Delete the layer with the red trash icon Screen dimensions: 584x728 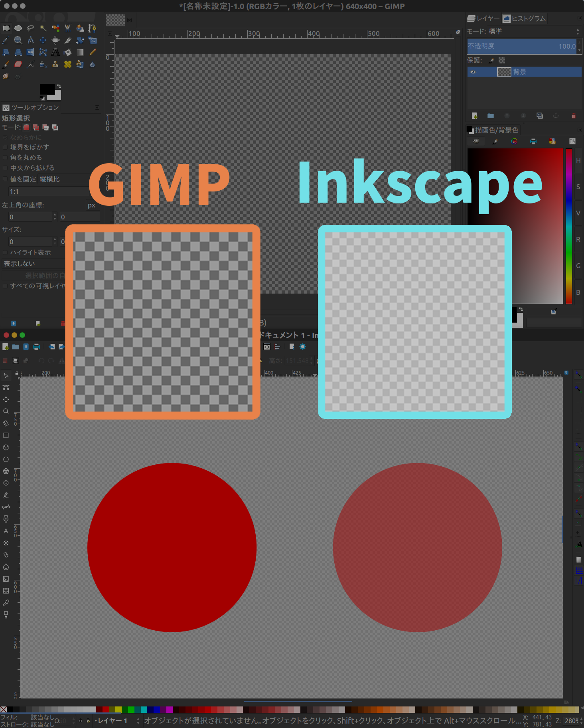pos(573,116)
